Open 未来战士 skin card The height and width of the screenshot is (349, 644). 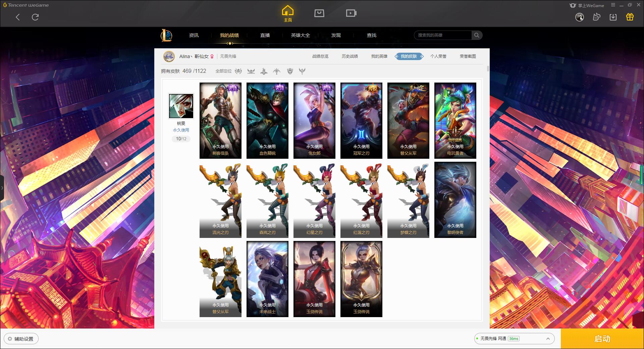(x=267, y=279)
